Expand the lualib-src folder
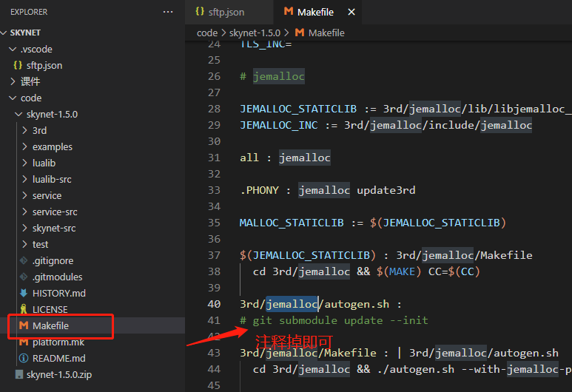Viewport: 572px width, 392px height. pyautogui.click(x=25, y=179)
